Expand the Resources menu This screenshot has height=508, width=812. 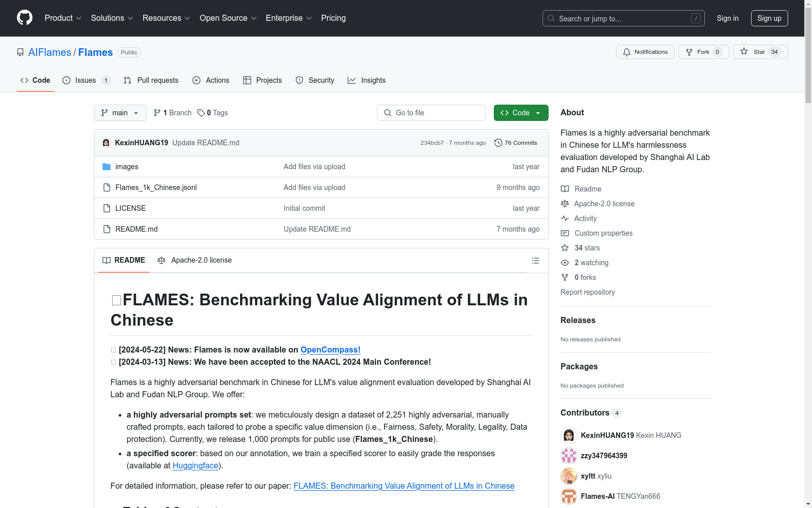tap(166, 18)
